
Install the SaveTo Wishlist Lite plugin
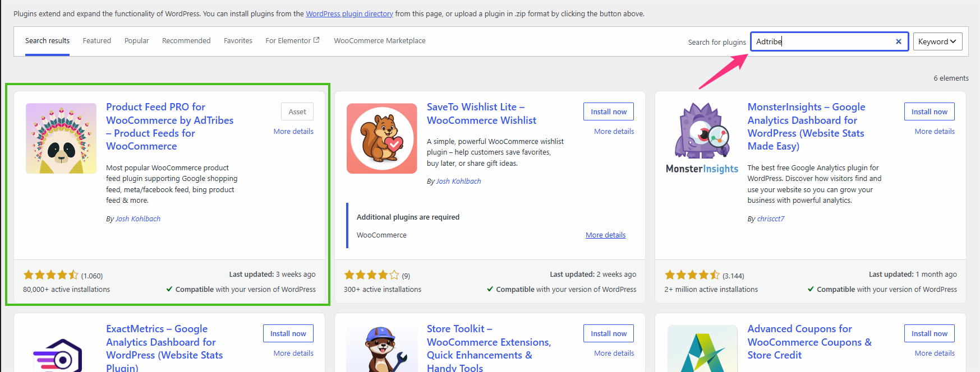tap(609, 111)
